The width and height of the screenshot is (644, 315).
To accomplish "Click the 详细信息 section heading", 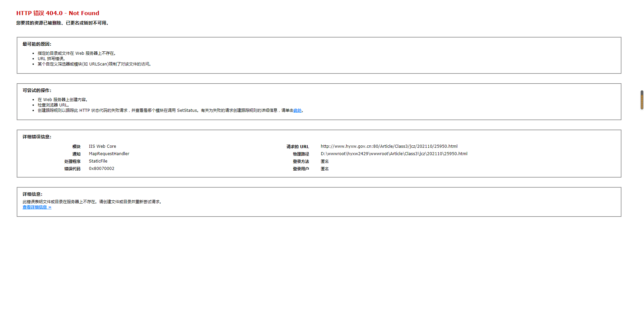I will 33,194.
